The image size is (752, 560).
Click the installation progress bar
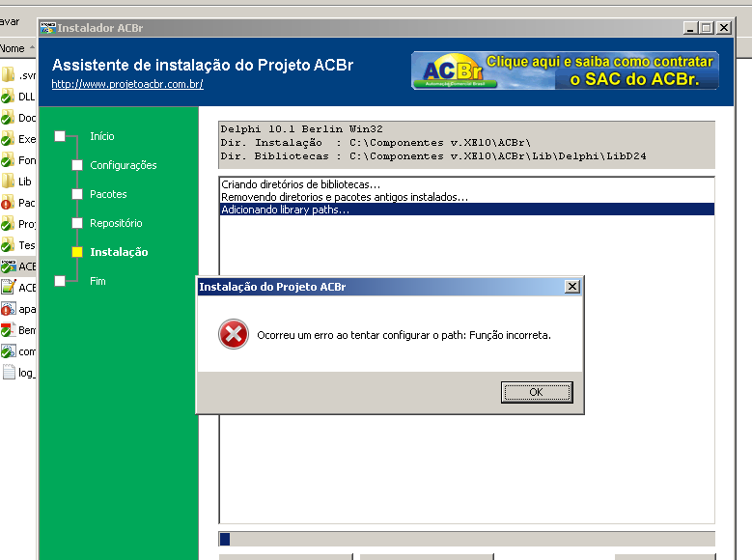[x=466, y=539]
